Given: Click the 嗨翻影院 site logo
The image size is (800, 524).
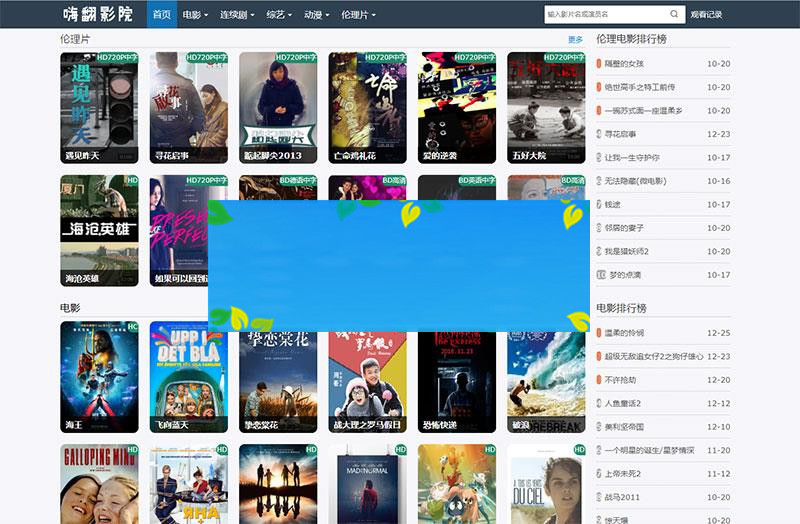Looking at the screenshot, I should point(97,15).
